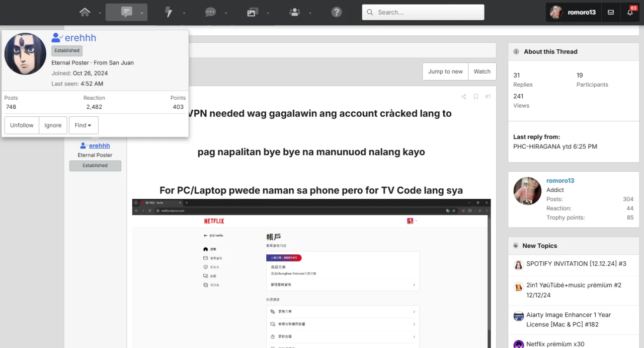Watch this thread
Screen dimensions: 644x348
[x=482, y=72]
